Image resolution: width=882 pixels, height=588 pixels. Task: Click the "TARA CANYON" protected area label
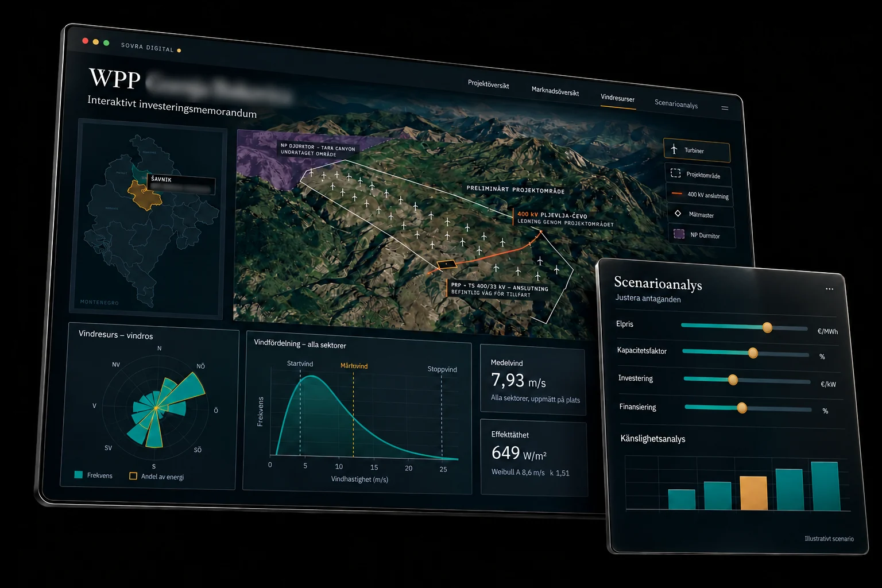pyautogui.click(x=338, y=148)
